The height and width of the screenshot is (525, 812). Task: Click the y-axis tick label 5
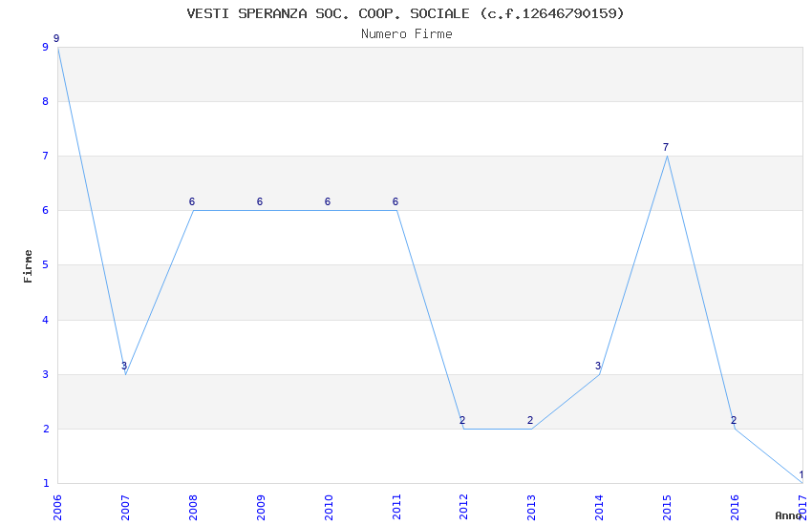coord(46,264)
